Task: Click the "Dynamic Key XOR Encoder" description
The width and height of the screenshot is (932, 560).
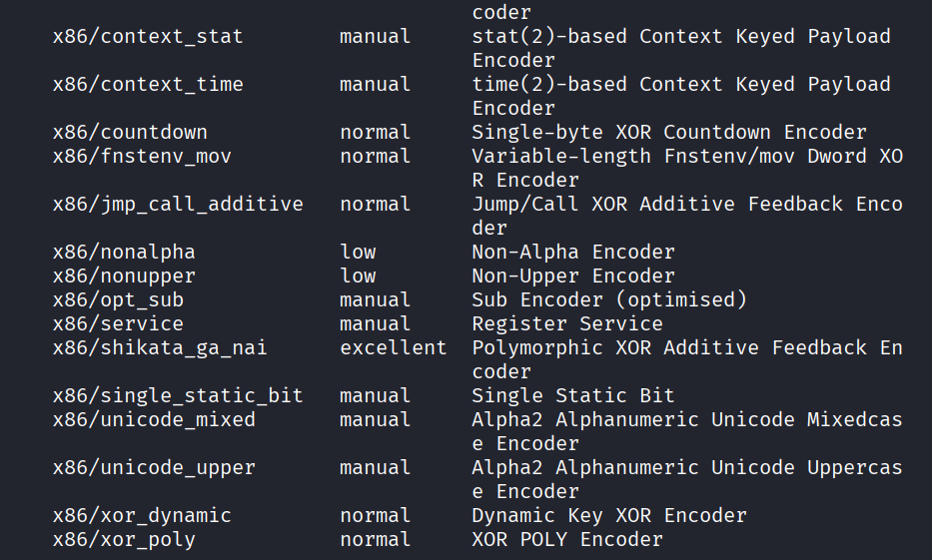Action: tap(609, 515)
